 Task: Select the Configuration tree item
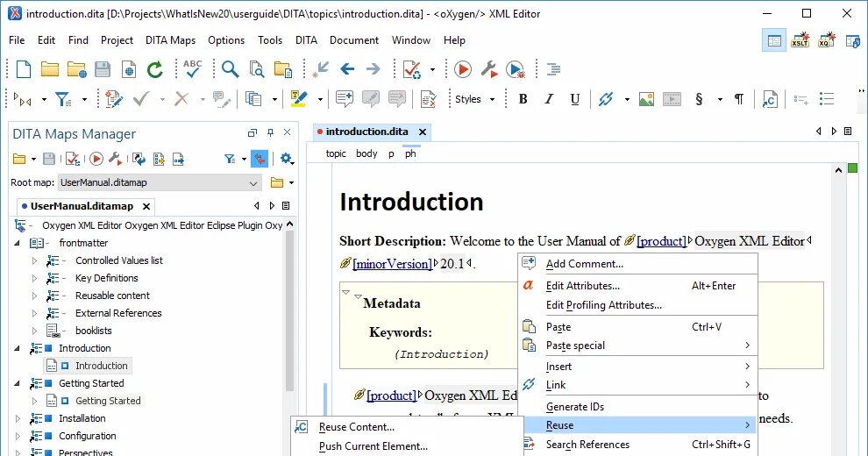[88, 436]
